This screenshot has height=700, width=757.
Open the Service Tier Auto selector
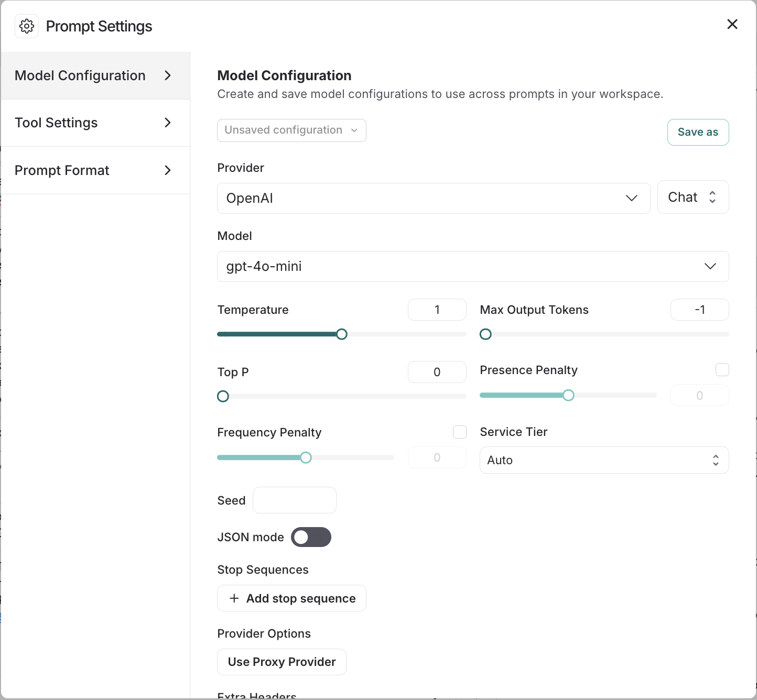604,460
